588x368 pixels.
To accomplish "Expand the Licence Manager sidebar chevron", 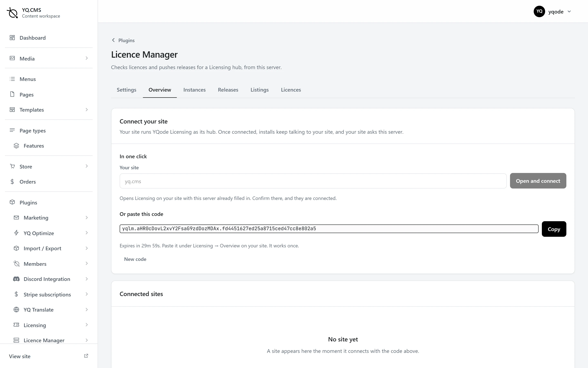I will pos(87,340).
